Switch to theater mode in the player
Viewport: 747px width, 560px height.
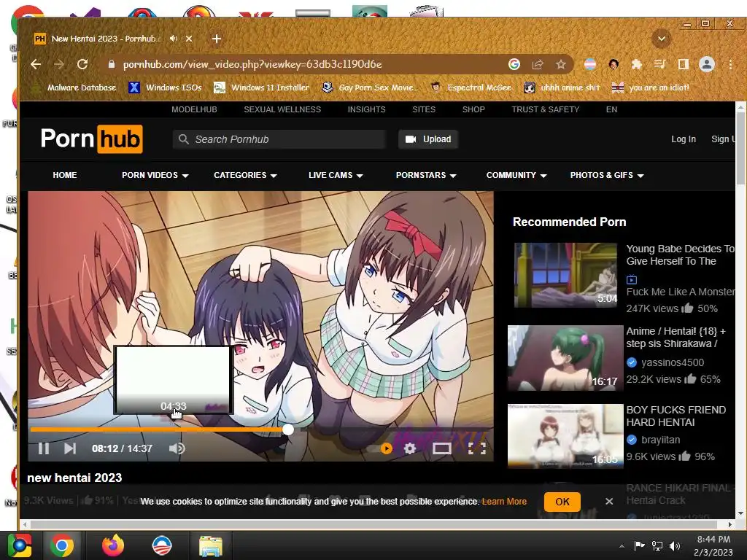[441, 448]
